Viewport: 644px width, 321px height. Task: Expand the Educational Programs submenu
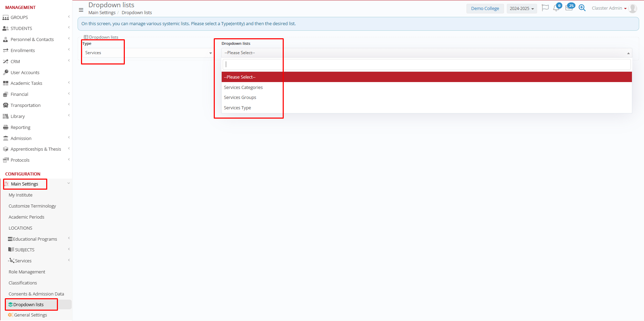coord(35,239)
